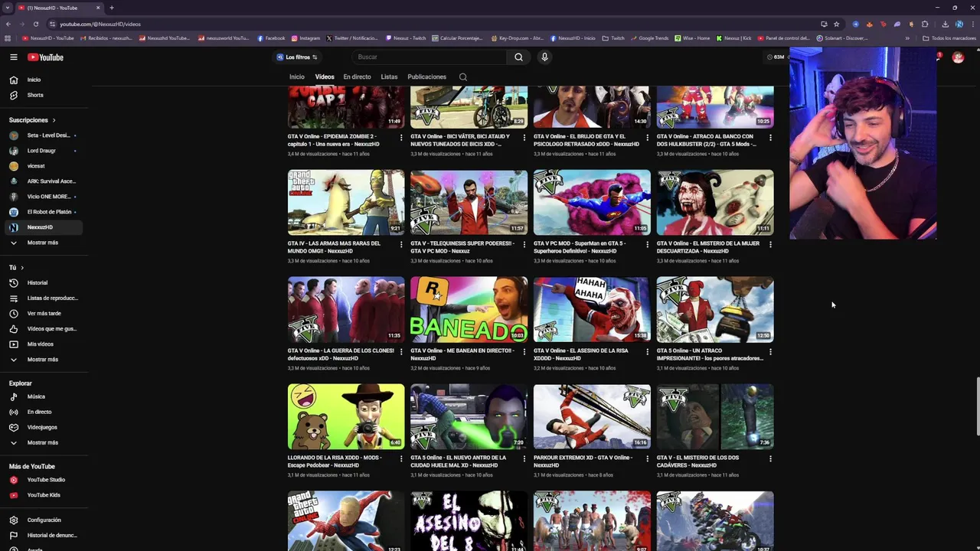The width and height of the screenshot is (980, 551).
Task: Open the HAHAH clown thumbnail video
Action: 592,309
